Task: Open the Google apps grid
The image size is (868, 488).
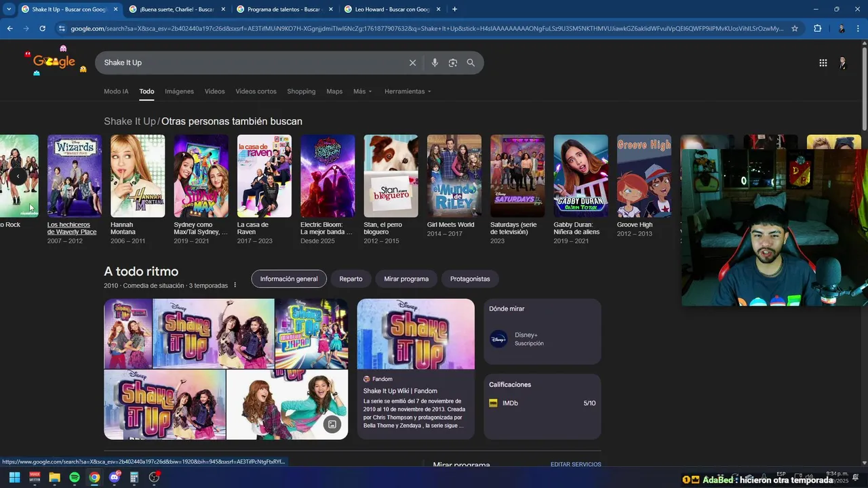Action: pos(823,62)
